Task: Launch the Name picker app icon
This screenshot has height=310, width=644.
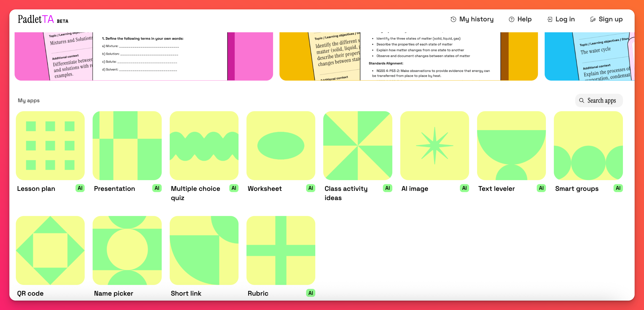Action: 127,250
